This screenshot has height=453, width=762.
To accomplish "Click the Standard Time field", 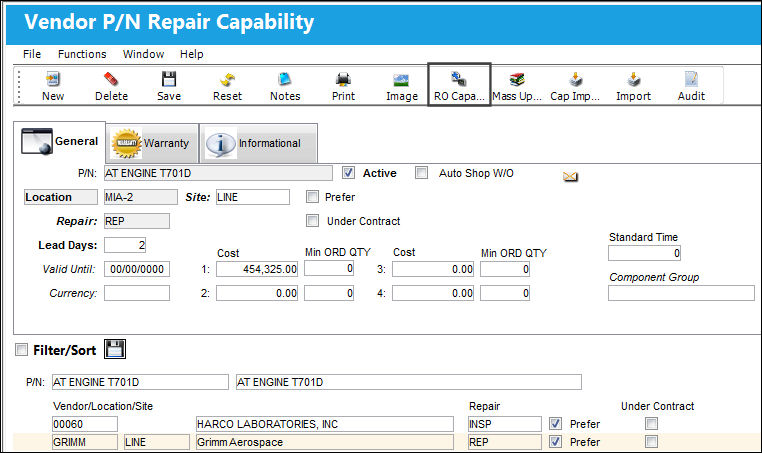I will pos(644,253).
